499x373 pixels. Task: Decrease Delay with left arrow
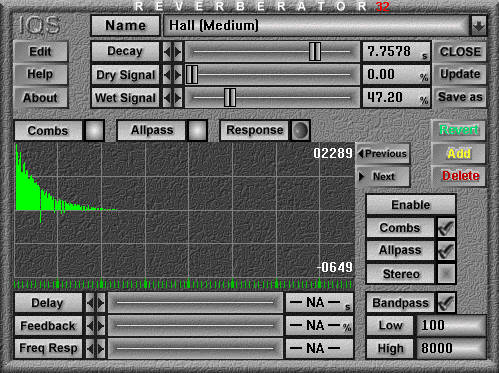click(90, 303)
